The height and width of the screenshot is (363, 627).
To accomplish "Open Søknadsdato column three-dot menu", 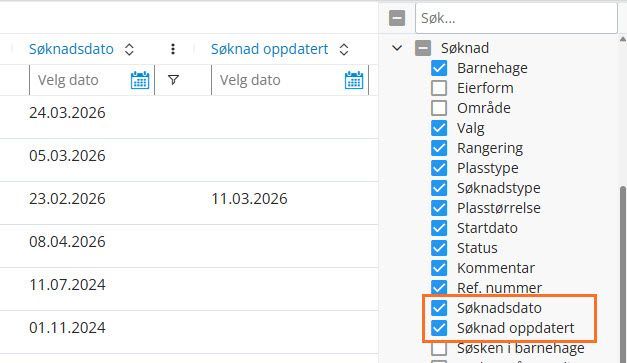I will pos(173,49).
